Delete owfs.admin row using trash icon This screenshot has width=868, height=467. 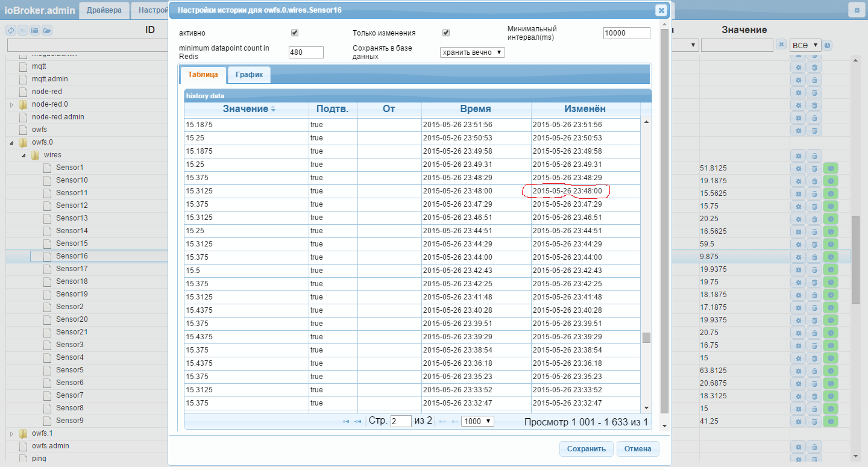pos(814,447)
